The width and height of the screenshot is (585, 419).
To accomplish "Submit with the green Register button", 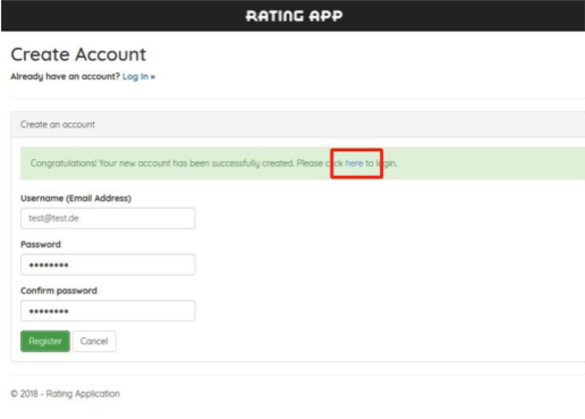I will (45, 341).
